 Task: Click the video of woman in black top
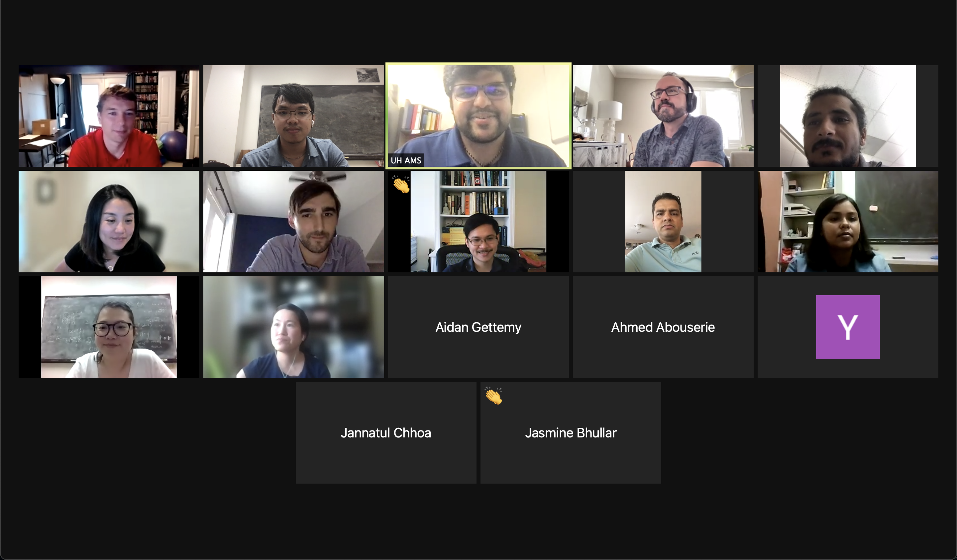[109, 221]
